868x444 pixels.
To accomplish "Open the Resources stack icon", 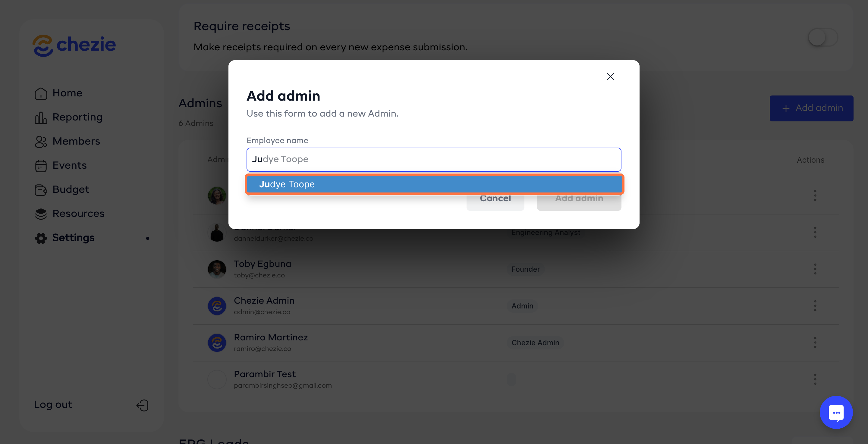I will click(41, 214).
